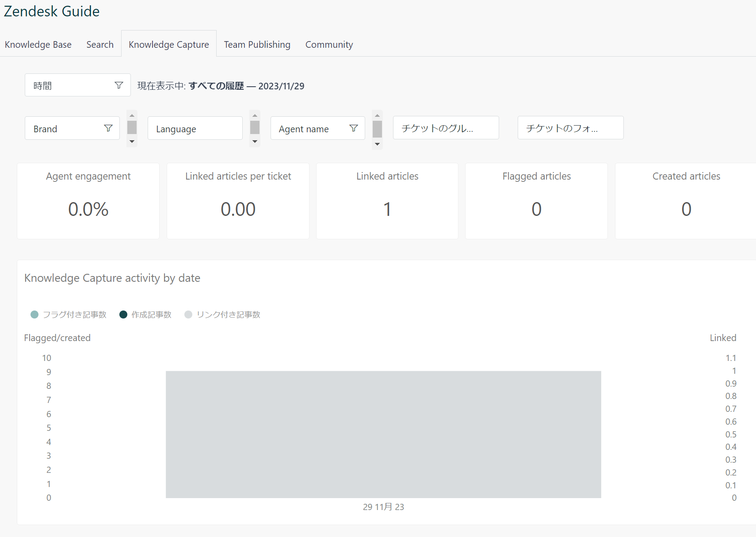Switch to the Knowledge Base tab
The image size is (756, 537).
tap(38, 44)
